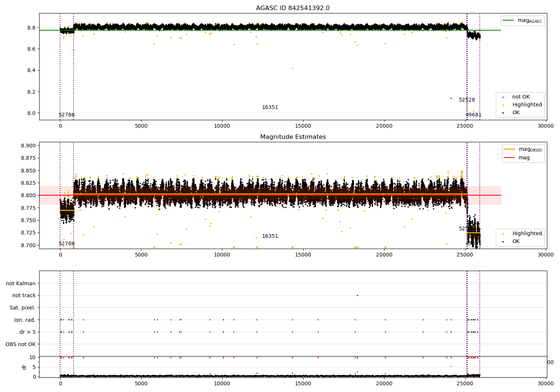Click the 'OBS not OK' axis label
Viewport: 560px width, 392px height.
21,344
